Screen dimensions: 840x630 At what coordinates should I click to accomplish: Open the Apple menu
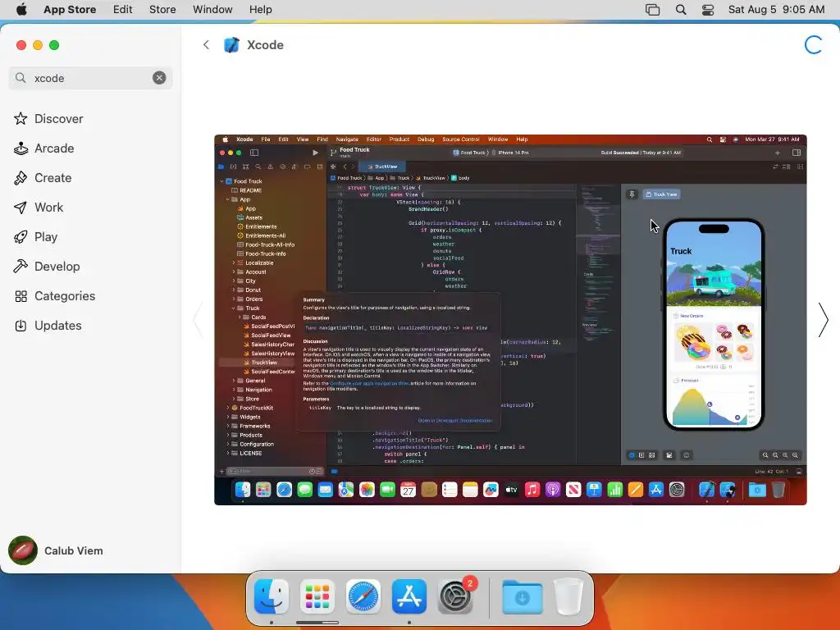click(21, 10)
